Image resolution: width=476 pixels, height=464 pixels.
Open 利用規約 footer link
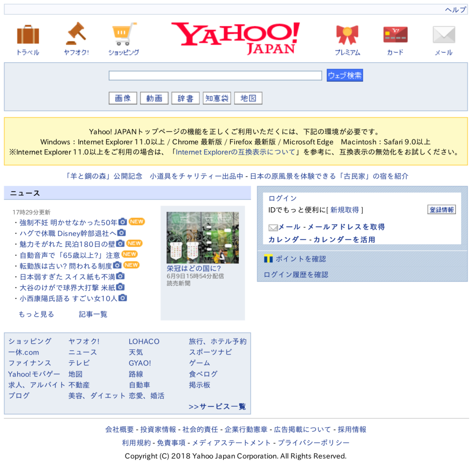pyautogui.click(x=136, y=443)
